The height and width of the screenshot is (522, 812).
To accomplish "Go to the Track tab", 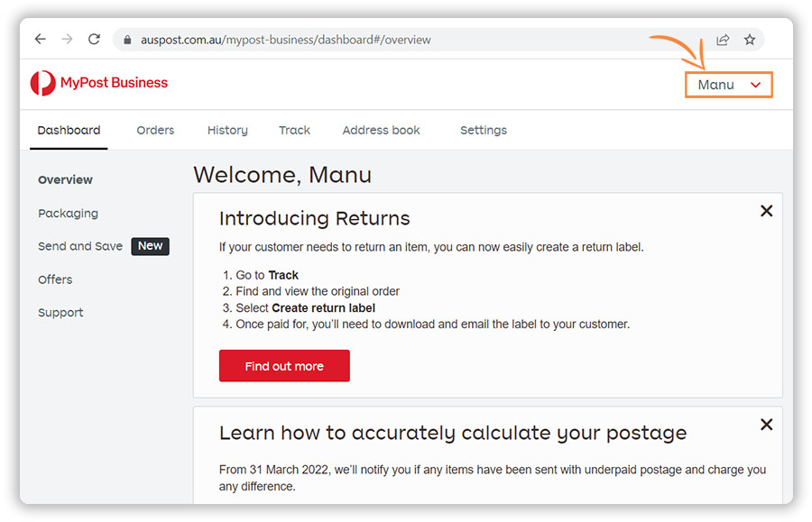I will (x=294, y=131).
